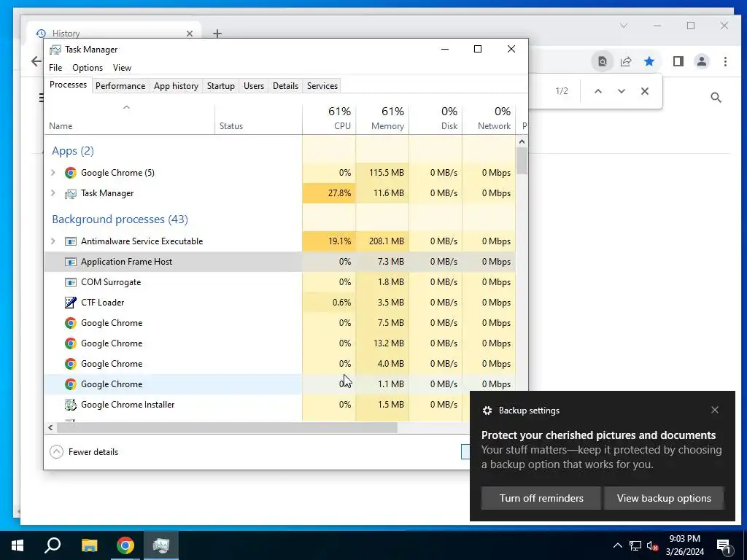The width and height of the screenshot is (747, 560).
Task: Click Chrome icon in the 4.0 MB row
Action: [71, 364]
